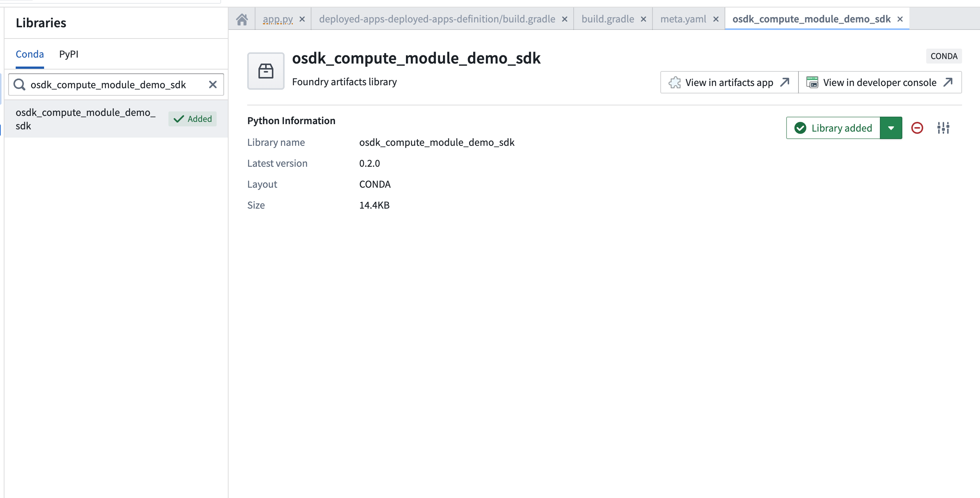
Task: Remove the library using the red minus icon
Action: click(917, 128)
